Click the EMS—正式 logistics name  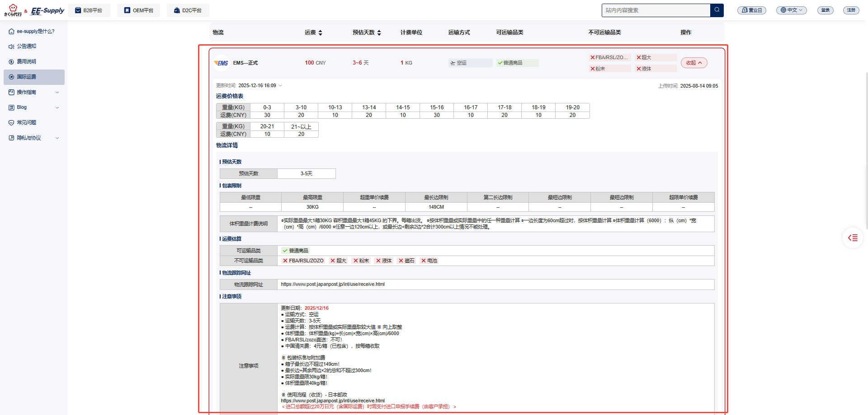coord(245,63)
